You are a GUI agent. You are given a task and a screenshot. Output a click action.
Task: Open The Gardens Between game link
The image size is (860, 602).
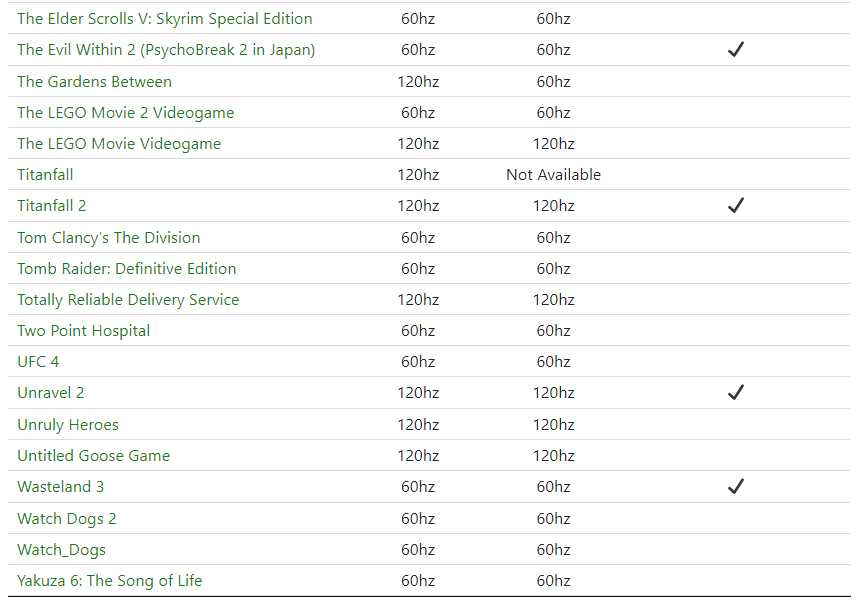95,82
